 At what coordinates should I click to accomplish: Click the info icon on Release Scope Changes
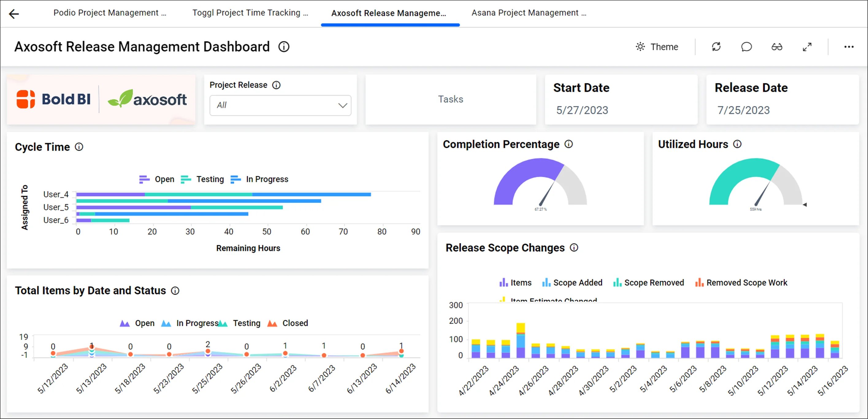tap(574, 248)
